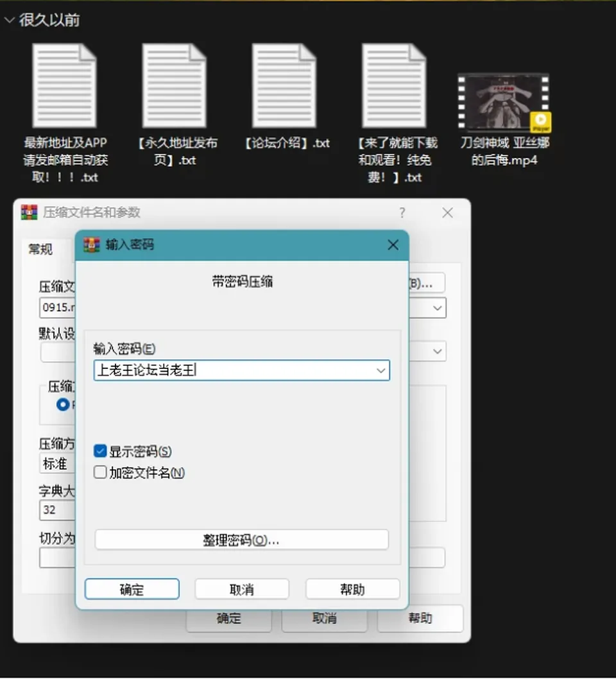The width and height of the screenshot is (616, 679).
Task: Close the 输入密码 dialog
Action: pos(393,245)
